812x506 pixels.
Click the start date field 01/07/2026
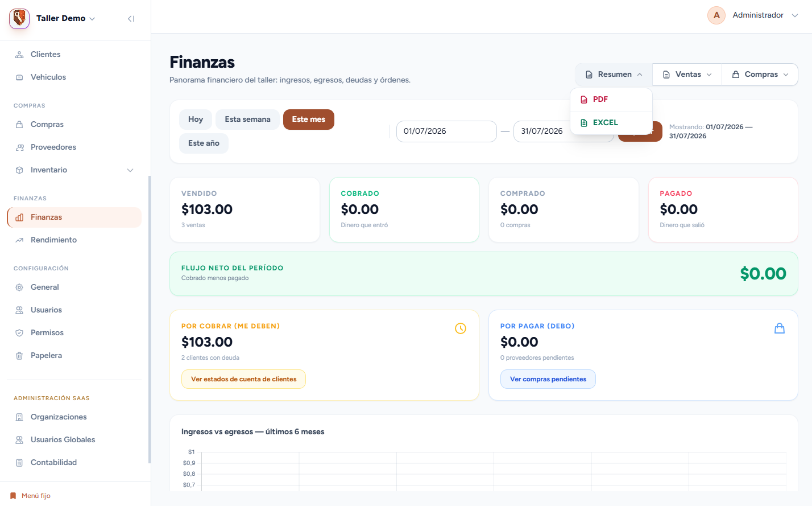pyautogui.click(x=446, y=131)
